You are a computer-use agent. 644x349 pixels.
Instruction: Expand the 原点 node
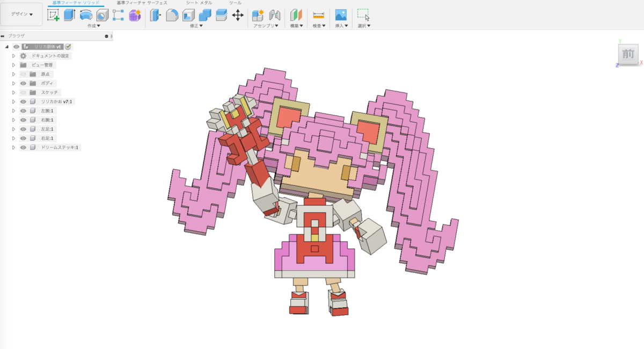tap(14, 74)
